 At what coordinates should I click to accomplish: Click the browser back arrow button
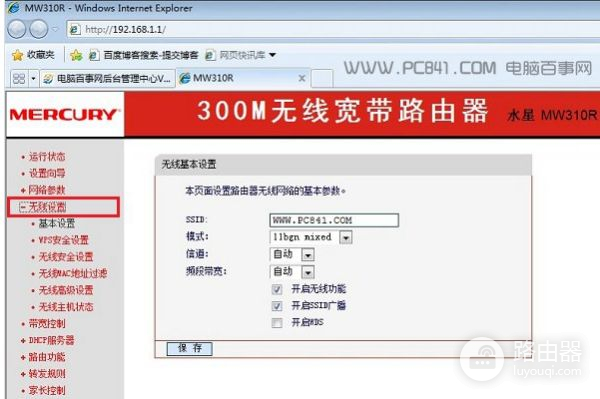click(x=16, y=29)
